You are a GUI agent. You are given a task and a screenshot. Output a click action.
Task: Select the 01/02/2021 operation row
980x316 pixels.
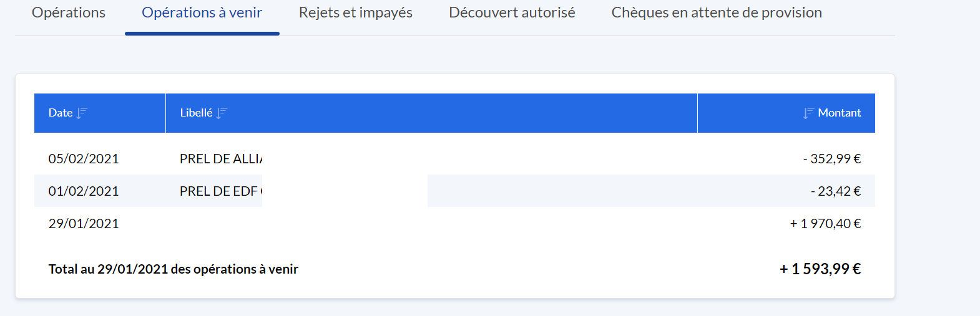click(x=454, y=191)
